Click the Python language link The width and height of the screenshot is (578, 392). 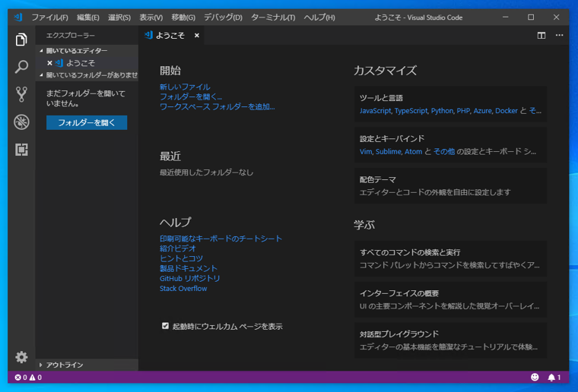(x=442, y=111)
